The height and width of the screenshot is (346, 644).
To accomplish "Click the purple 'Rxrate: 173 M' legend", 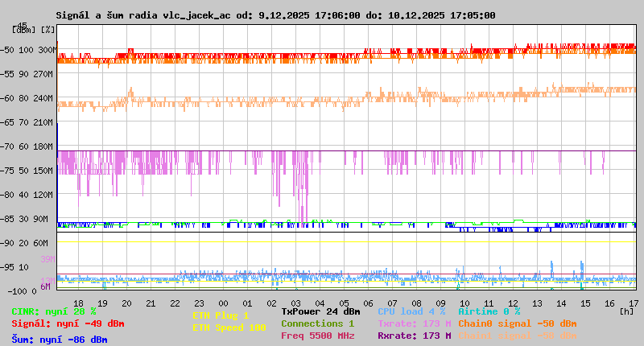I will pyautogui.click(x=414, y=336).
